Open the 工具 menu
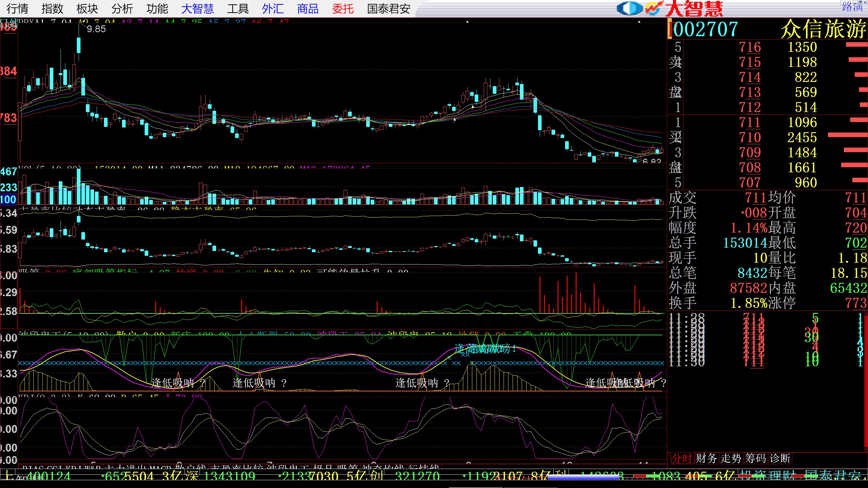The image size is (868, 488). coord(238,9)
